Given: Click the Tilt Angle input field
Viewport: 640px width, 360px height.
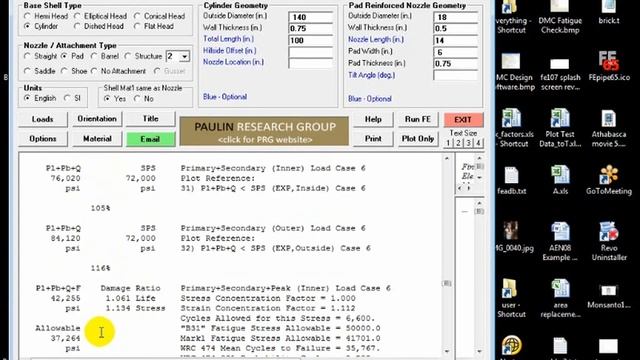Looking at the screenshot, I should (456, 76).
